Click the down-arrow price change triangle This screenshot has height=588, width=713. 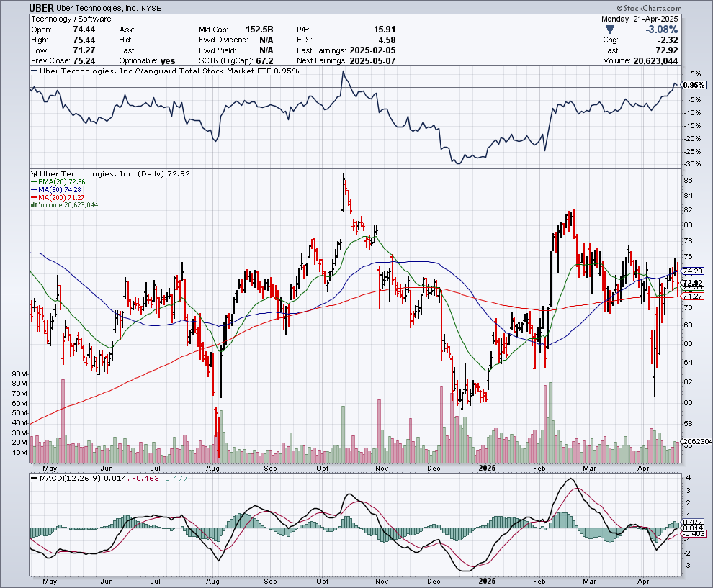pyautogui.click(x=610, y=30)
